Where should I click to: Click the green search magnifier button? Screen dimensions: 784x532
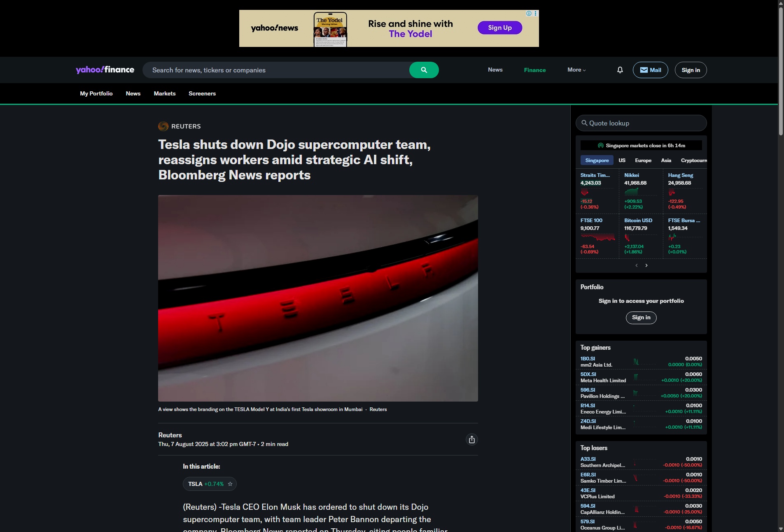[x=424, y=70]
